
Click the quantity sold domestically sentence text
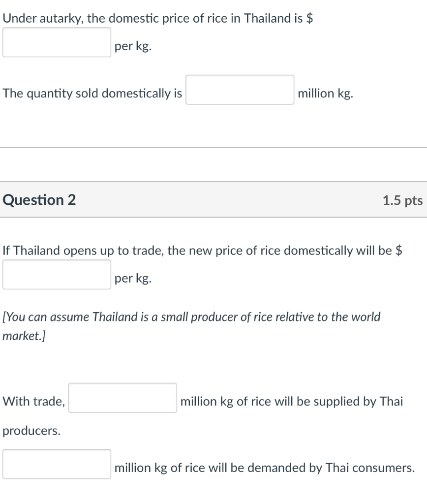[x=91, y=93]
